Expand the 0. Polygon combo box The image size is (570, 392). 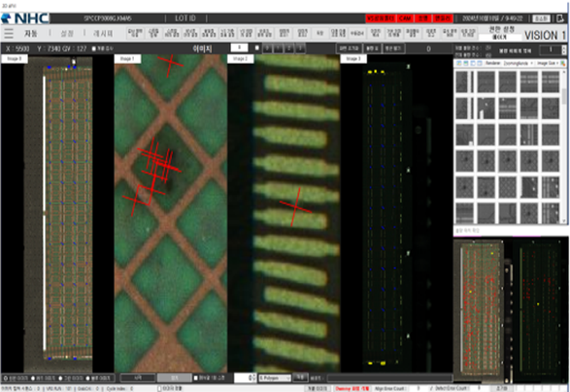click(x=274, y=377)
